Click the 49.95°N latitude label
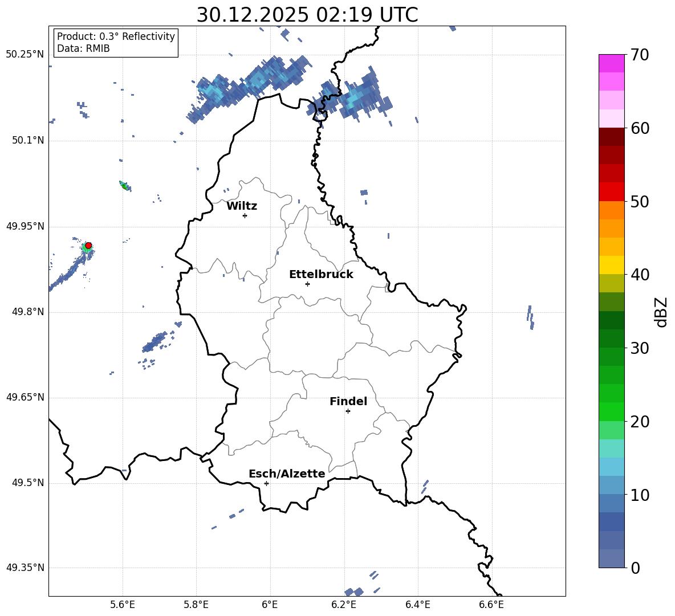The image size is (675, 616). (x=25, y=226)
